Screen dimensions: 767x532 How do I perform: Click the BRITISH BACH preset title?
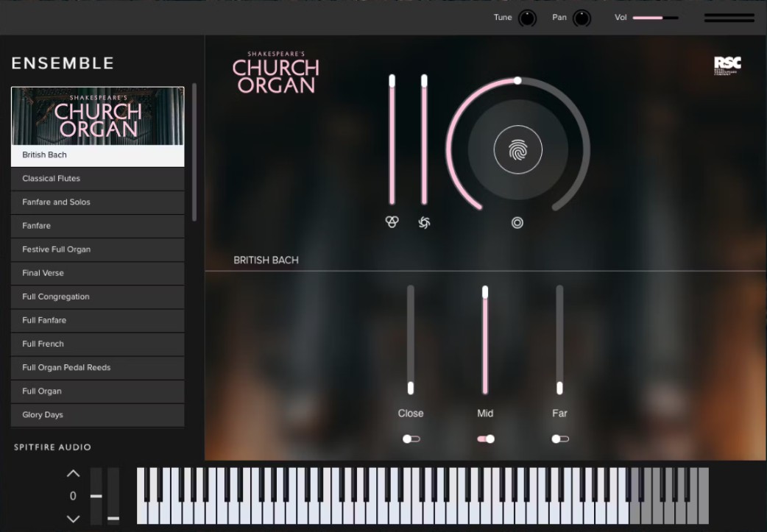[x=266, y=260]
